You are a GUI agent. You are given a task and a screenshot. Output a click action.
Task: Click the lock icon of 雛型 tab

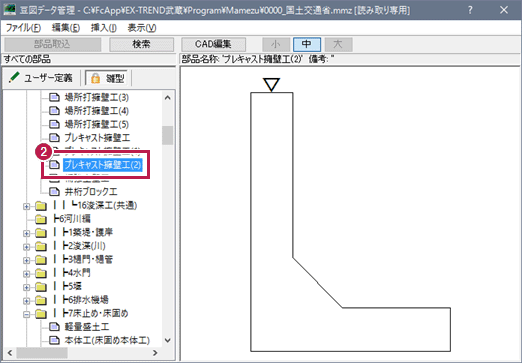point(96,78)
